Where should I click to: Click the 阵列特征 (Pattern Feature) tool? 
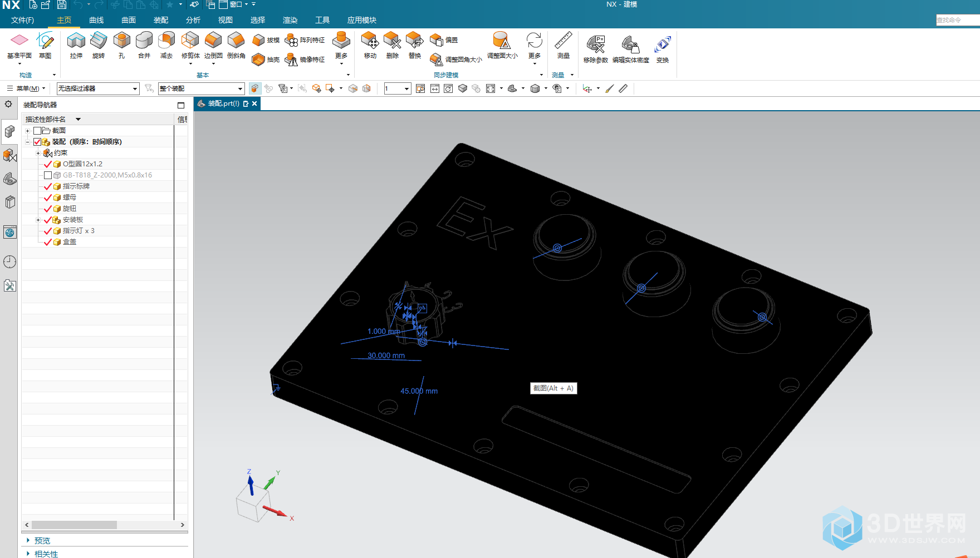[305, 40]
